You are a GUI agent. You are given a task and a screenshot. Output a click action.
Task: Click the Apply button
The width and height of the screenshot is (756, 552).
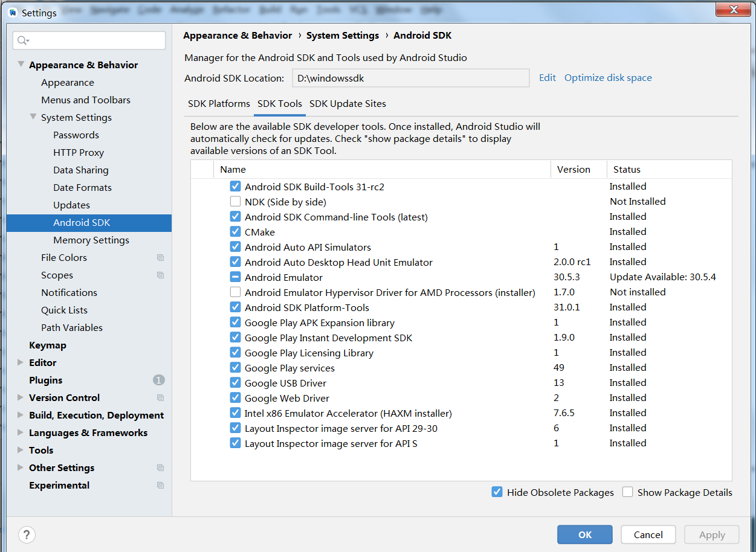pos(712,534)
